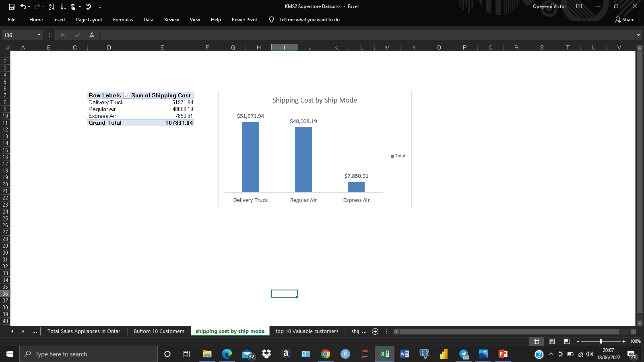Save the workbook from the Quick Access Toolbar
The height and width of the screenshot is (362, 644).
tap(12, 6)
